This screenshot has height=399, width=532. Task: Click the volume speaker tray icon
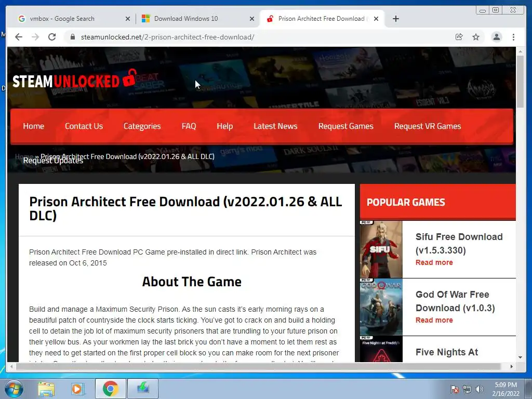[x=479, y=389]
